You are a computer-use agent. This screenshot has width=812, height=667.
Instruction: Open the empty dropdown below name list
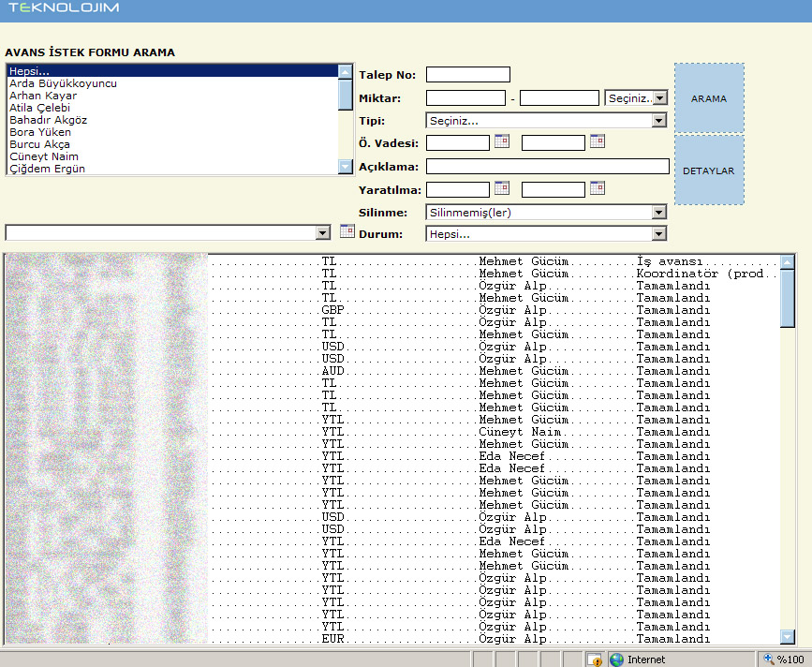[x=323, y=232]
